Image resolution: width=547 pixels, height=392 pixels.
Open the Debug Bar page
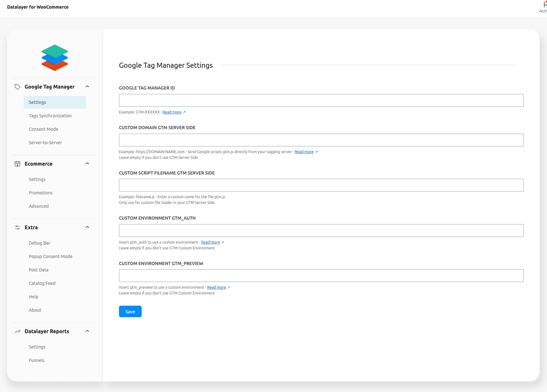coord(40,243)
